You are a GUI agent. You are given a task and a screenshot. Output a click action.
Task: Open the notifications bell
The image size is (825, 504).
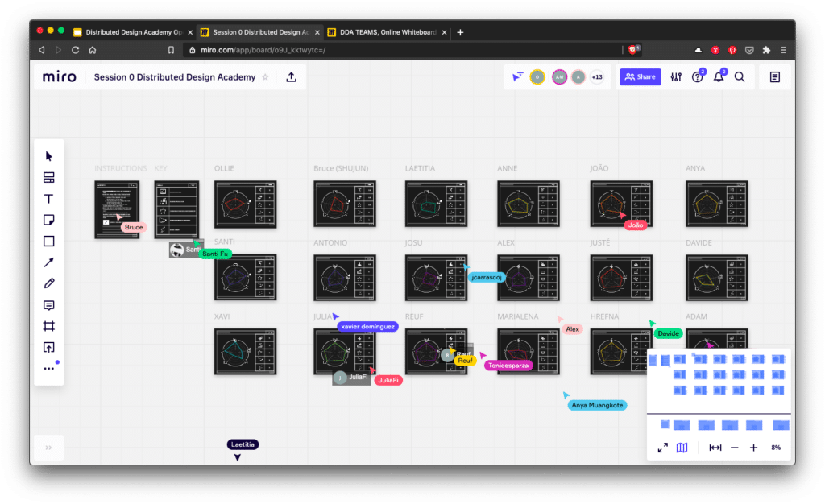coord(719,77)
